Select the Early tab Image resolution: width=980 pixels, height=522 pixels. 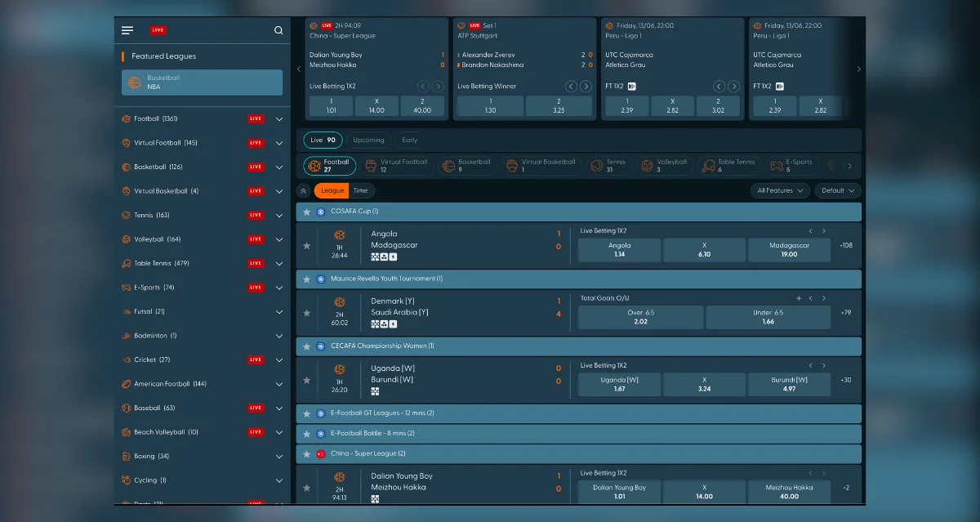[410, 140]
